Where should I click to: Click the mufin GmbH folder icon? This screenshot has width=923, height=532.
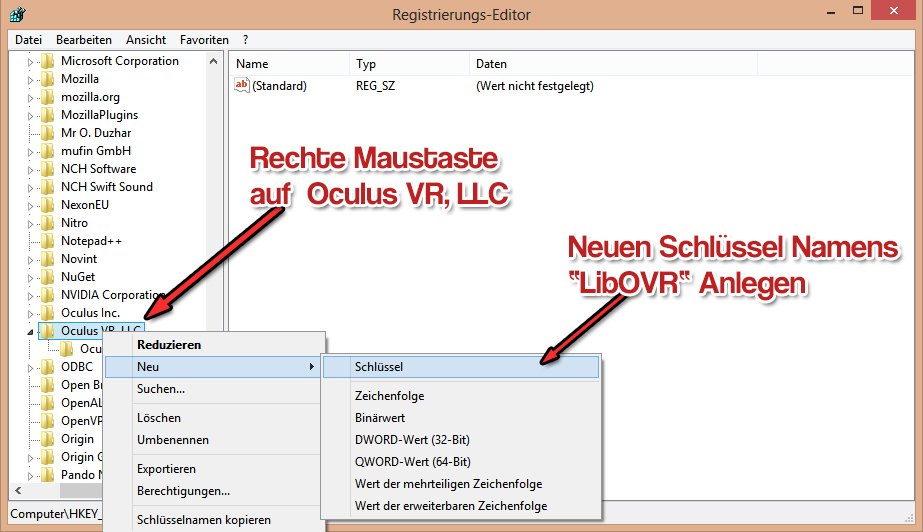tap(48, 151)
